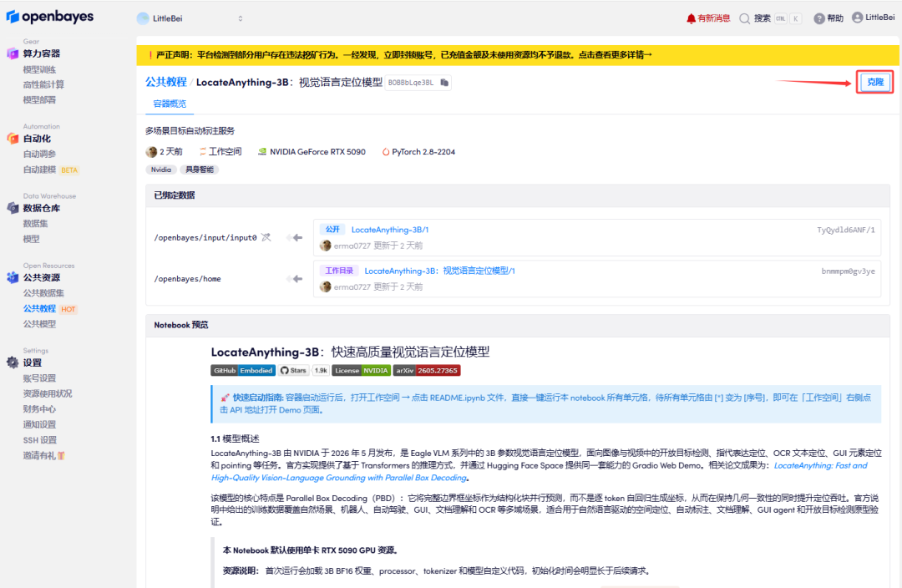The image size is (902, 588).
Task: Click the yellow warning announcement banner
Action: (517, 55)
